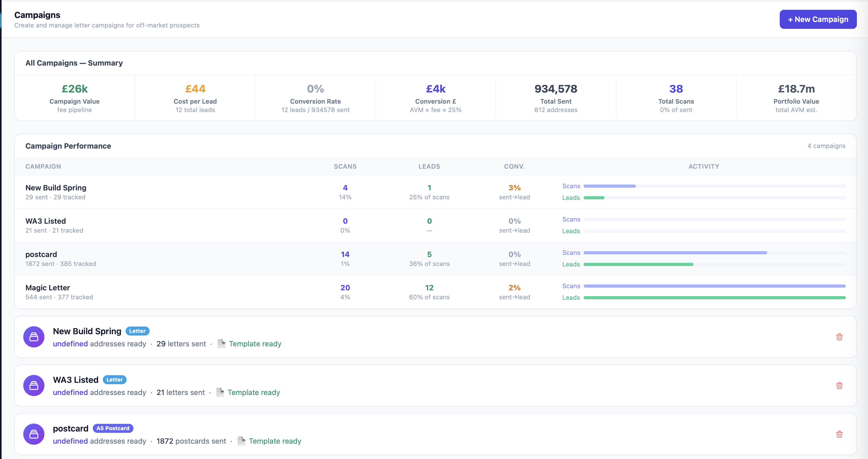This screenshot has height=459, width=868.
Task: Open the postcard campaign card icon
Action: point(34,434)
